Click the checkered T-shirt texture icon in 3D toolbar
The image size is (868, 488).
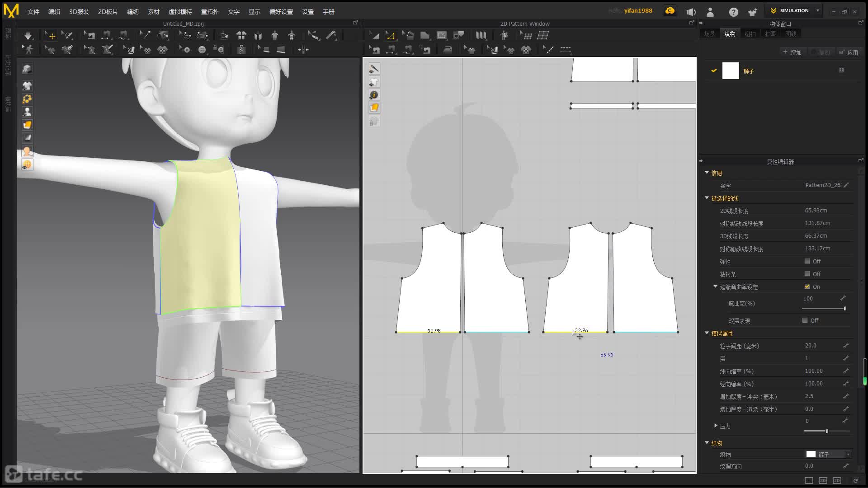(162, 50)
